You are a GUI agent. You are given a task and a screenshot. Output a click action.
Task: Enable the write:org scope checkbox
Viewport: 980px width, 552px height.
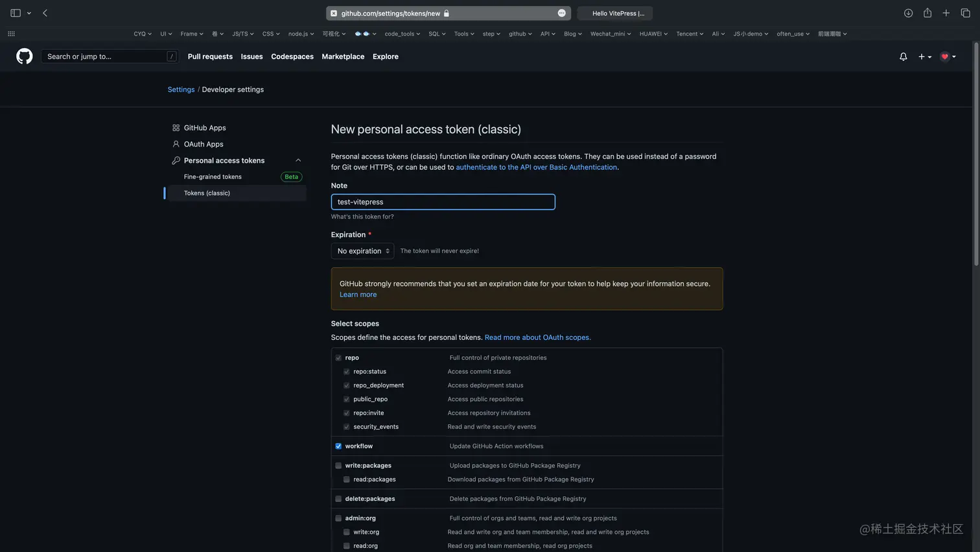point(347,532)
